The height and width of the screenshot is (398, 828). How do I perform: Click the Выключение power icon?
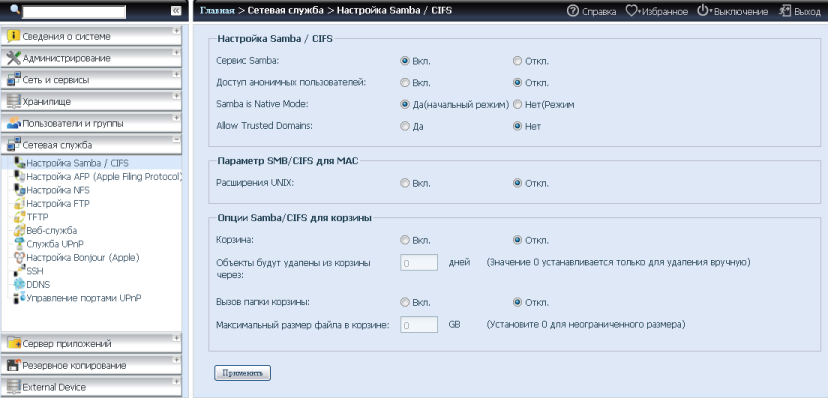click(702, 11)
